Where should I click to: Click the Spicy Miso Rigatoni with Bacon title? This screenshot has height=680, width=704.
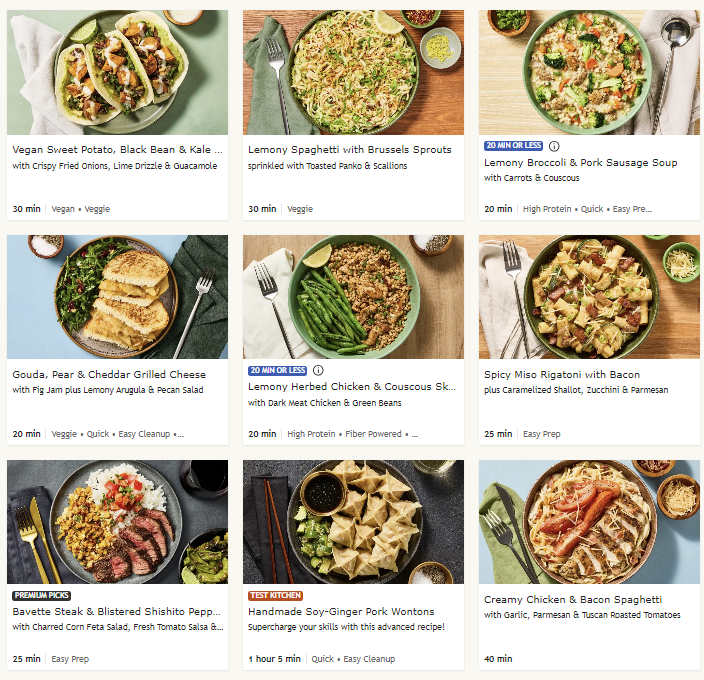(x=562, y=375)
